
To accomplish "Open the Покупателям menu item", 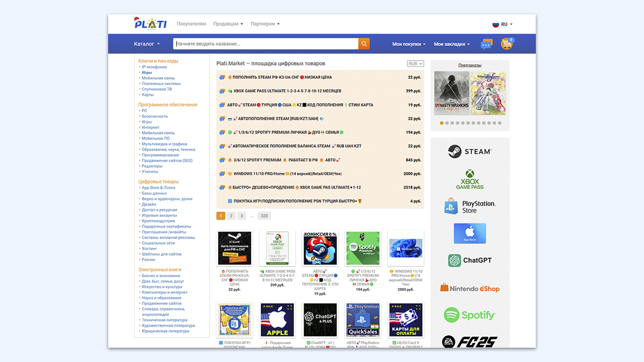I will pos(191,24).
